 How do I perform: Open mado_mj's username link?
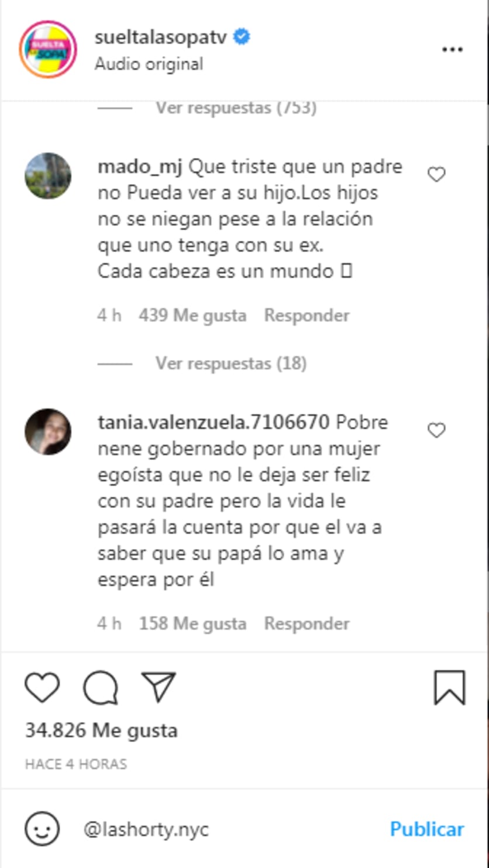pyautogui.click(x=140, y=167)
